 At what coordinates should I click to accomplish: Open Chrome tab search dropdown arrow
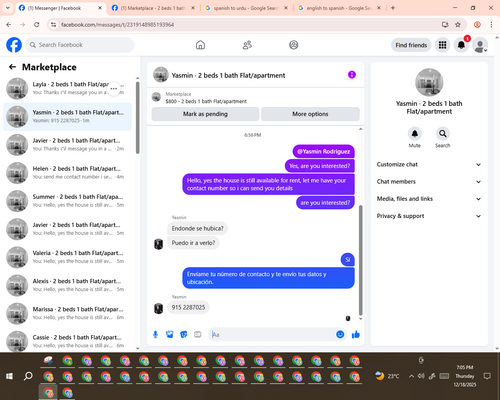(x=8, y=8)
